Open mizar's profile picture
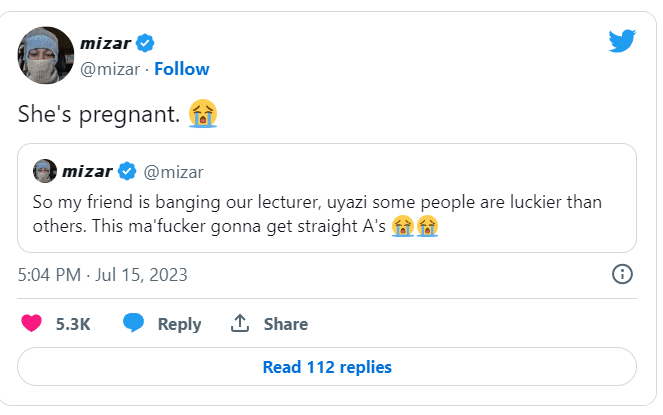Image resolution: width=663 pixels, height=415 pixels. 46,56
